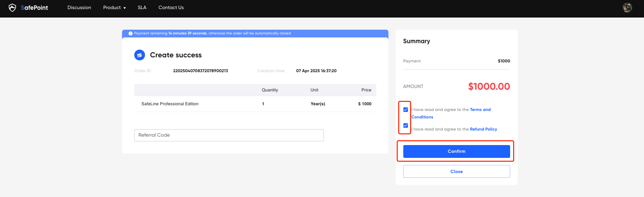Open the Refund Policy link
This screenshot has width=644, height=197.
coord(483,129)
